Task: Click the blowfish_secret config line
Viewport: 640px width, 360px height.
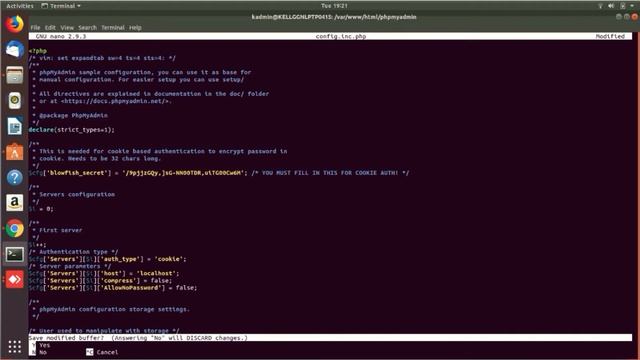Action: click(x=219, y=173)
